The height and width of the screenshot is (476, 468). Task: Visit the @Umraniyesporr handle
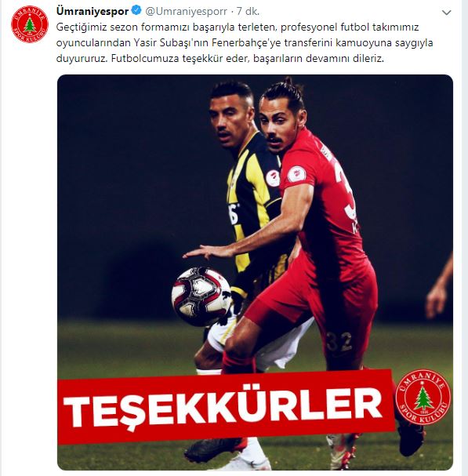coord(187,12)
